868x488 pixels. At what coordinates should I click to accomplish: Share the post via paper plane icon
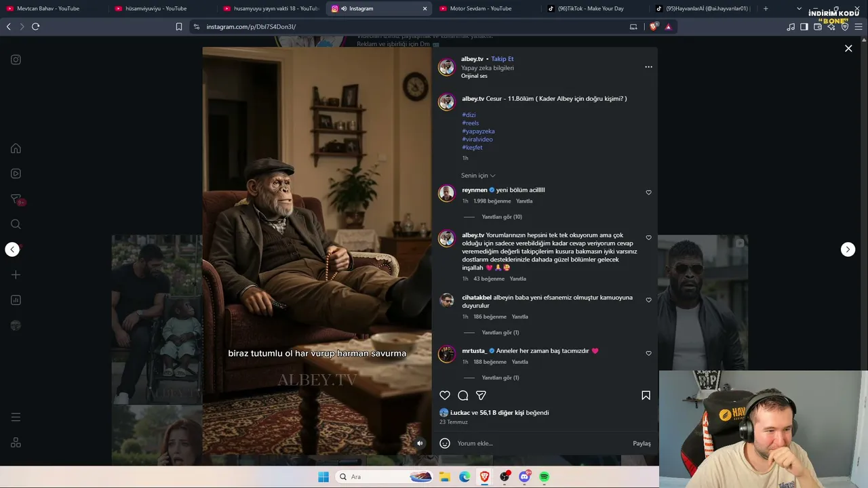tap(481, 395)
